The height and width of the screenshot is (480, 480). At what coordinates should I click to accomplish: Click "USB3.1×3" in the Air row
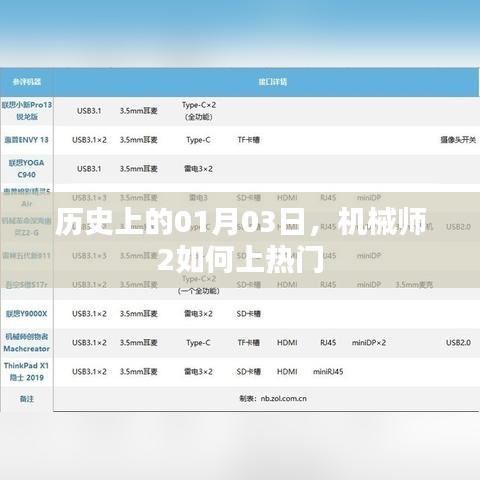click(89, 198)
